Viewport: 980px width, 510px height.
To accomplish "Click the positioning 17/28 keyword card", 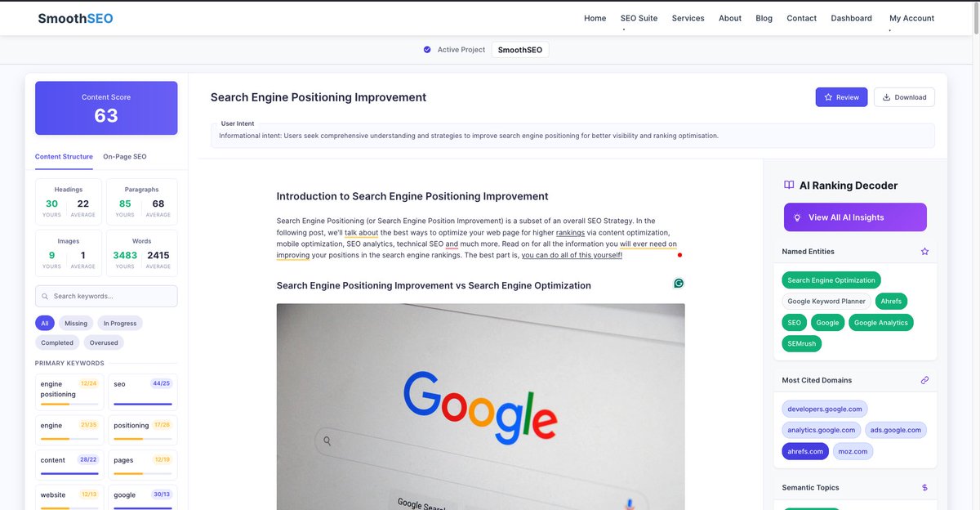I will coord(143,429).
